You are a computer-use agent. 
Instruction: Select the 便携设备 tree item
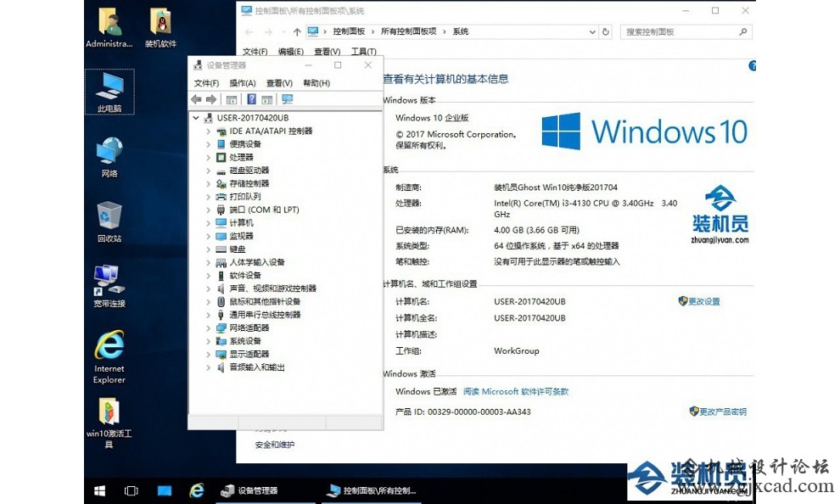point(238,144)
